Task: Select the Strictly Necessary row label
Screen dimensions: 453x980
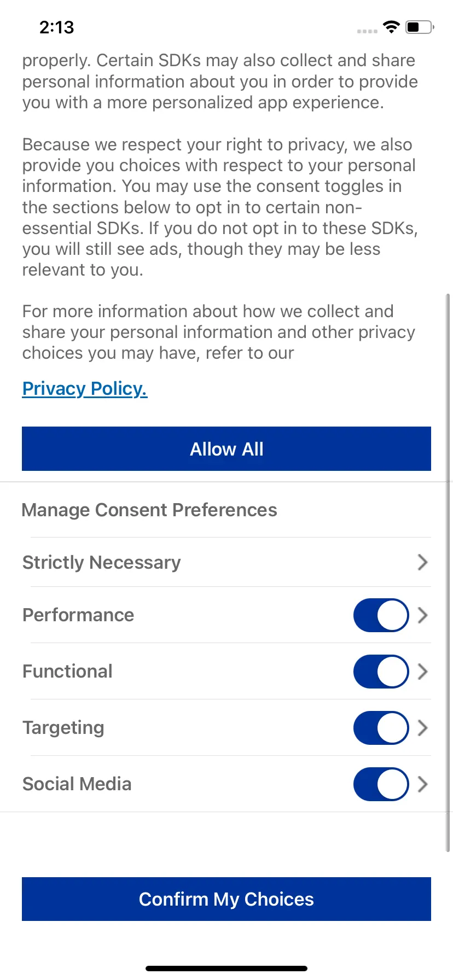Action: tap(101, 563)
